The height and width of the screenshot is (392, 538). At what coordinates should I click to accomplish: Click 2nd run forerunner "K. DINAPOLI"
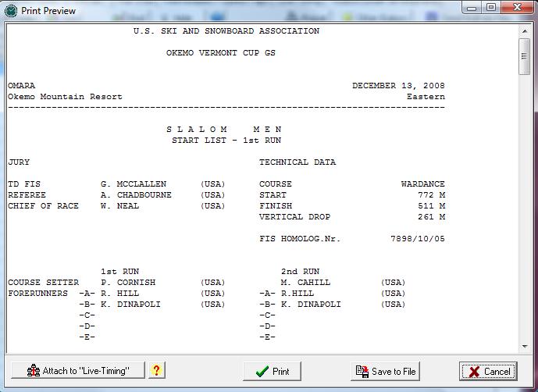pos(311,305)
